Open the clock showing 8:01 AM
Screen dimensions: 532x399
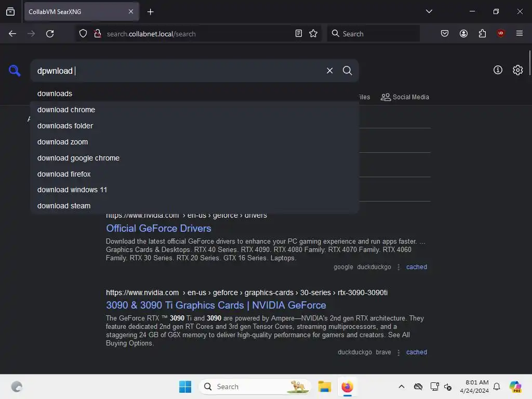pos(474,387)
